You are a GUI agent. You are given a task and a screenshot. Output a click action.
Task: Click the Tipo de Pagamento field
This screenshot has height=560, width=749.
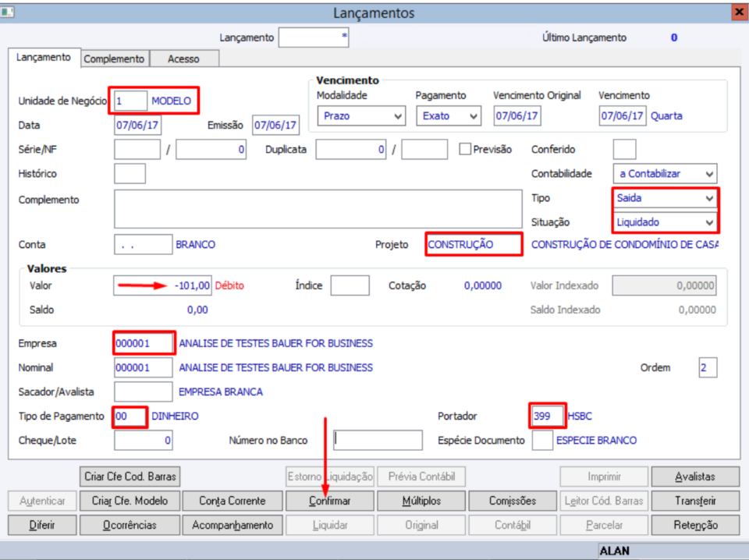(130, 416)
